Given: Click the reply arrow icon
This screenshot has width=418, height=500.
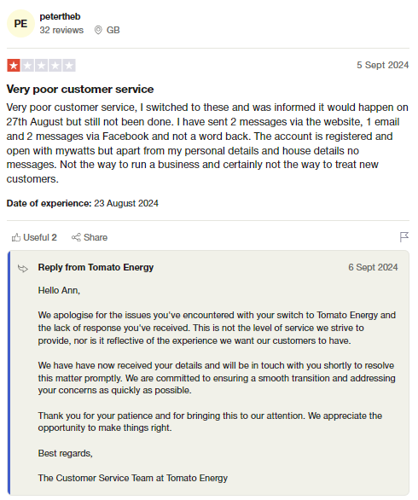Looking at the screenshot, I should pos(23,268).
